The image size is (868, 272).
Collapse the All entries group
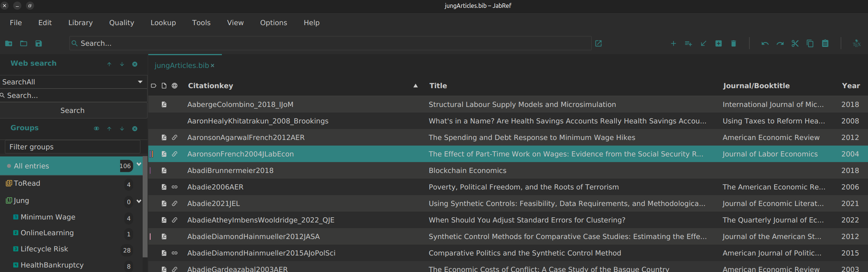click(139, 164)
